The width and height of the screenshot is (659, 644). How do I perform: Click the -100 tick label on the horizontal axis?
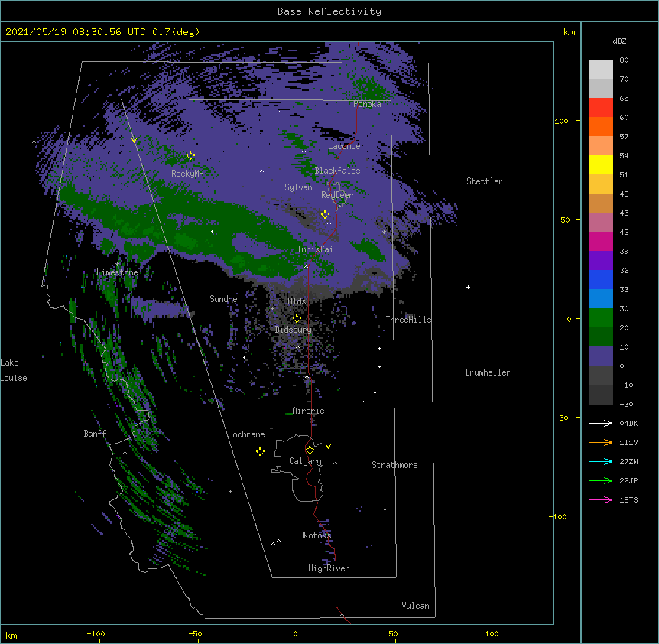pyautogui.click(x=96, y=633)
